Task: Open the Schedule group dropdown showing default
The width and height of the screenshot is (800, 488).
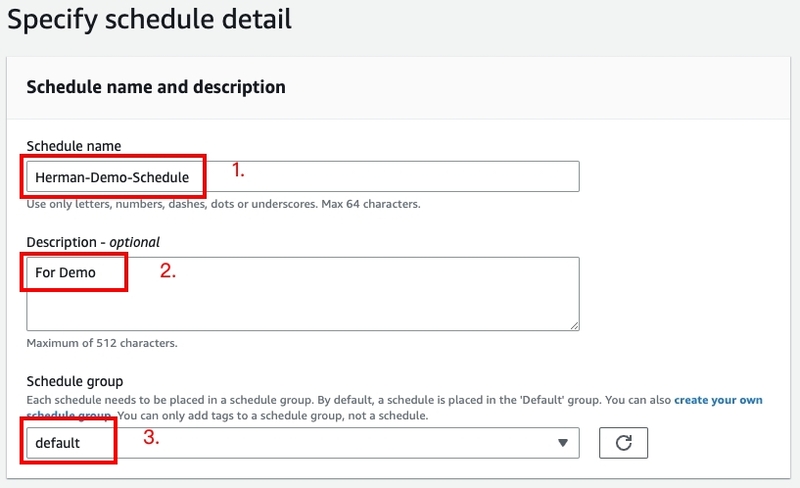Action: [x=303, y=443]
